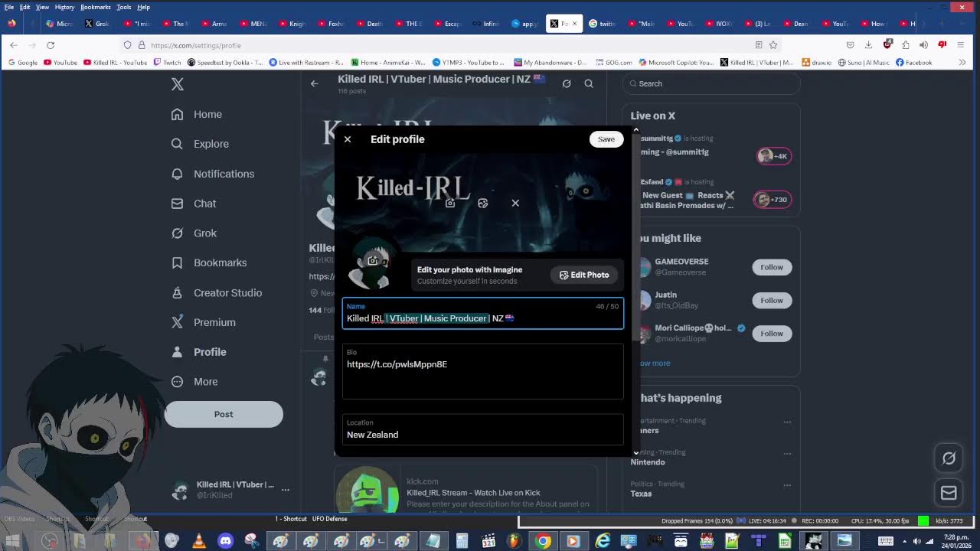Click the Post button
980x551 pixels.
[x=224, y=414]
